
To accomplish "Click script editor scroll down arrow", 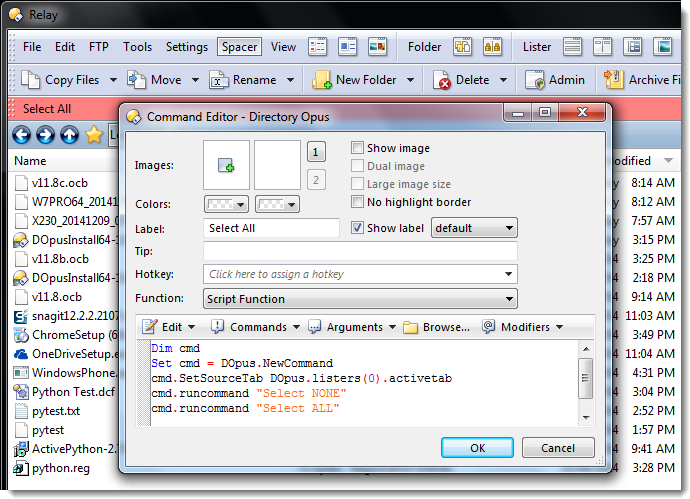I will tap(586, 418).
